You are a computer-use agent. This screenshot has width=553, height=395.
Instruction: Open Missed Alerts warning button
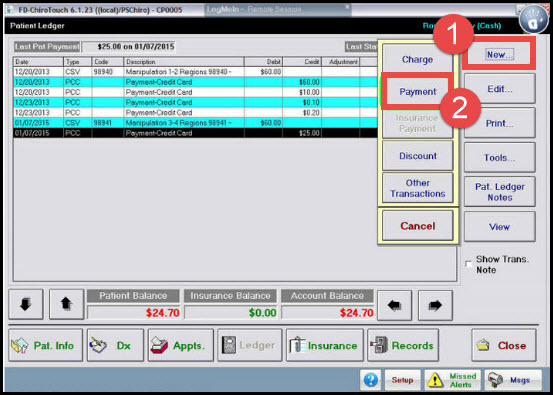453,380
